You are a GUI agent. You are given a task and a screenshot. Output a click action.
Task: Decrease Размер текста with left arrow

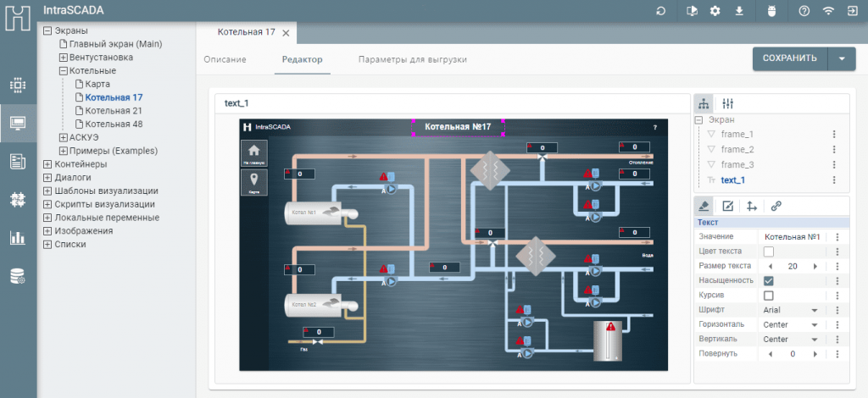[x=770, y=267]
